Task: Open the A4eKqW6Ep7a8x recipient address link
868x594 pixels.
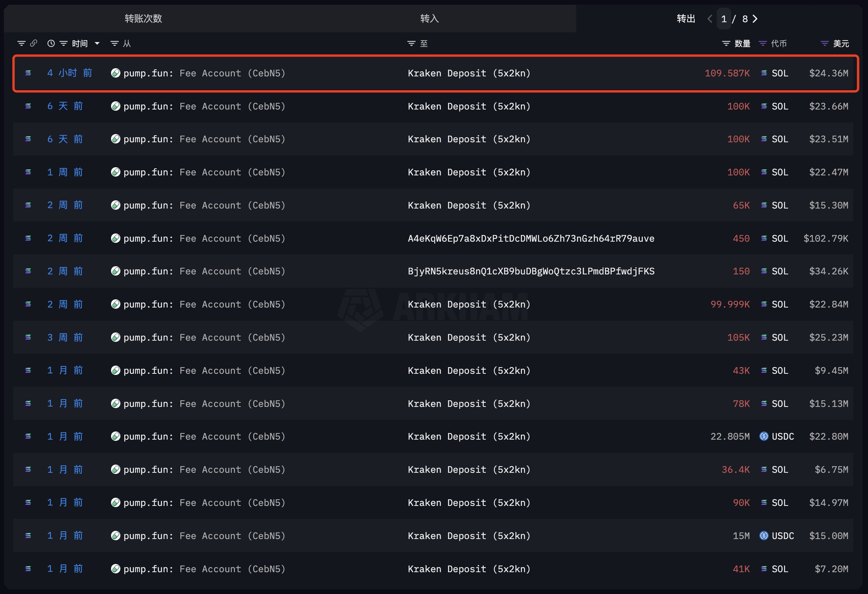Action: (531, 238)
